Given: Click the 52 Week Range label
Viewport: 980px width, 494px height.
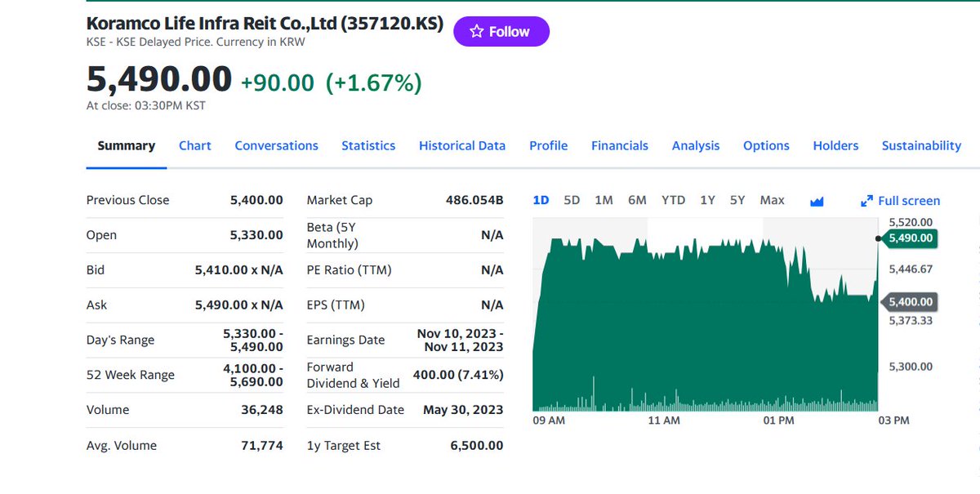Looking at the screenshot, I should pos(131,376).
